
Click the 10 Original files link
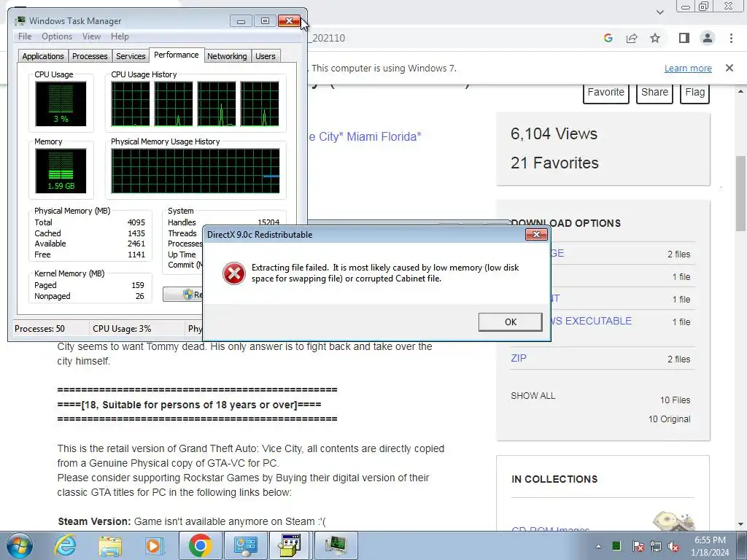670,419
